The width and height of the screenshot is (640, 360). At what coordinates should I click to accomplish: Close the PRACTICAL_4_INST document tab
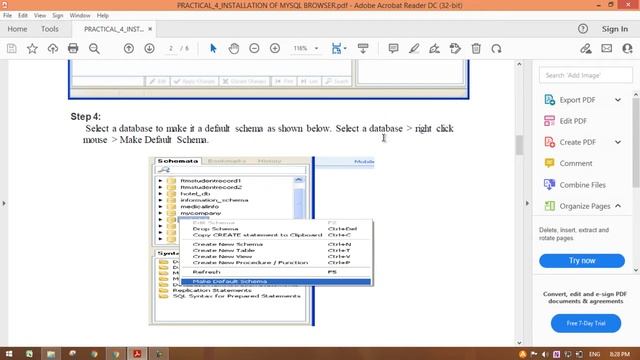[x=150, y=29]
